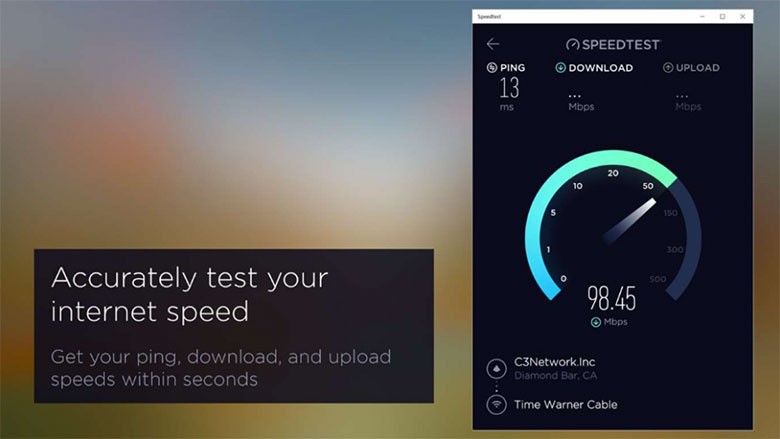Select the Time Warner Cable provider label
Screen dimensions: 780x439
[566, 405]
